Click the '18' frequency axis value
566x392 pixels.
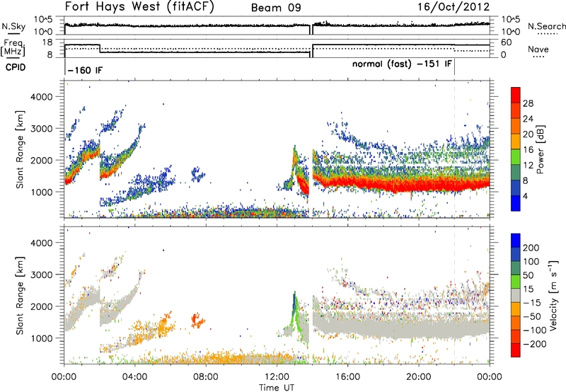47,42
